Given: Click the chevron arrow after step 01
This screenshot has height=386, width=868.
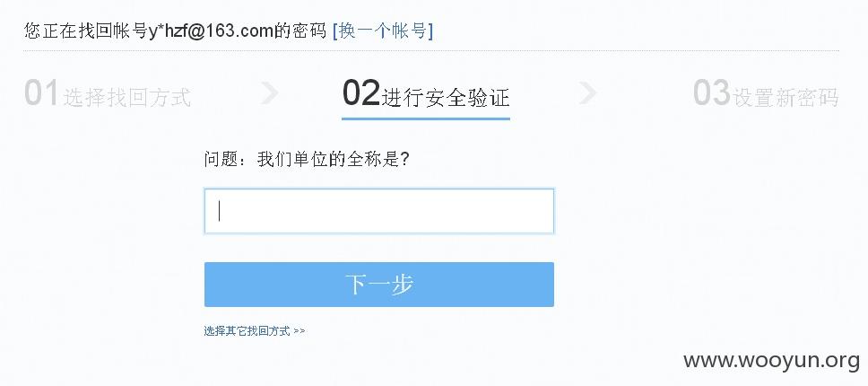Looking at the screenshot, I should (269, 93).
